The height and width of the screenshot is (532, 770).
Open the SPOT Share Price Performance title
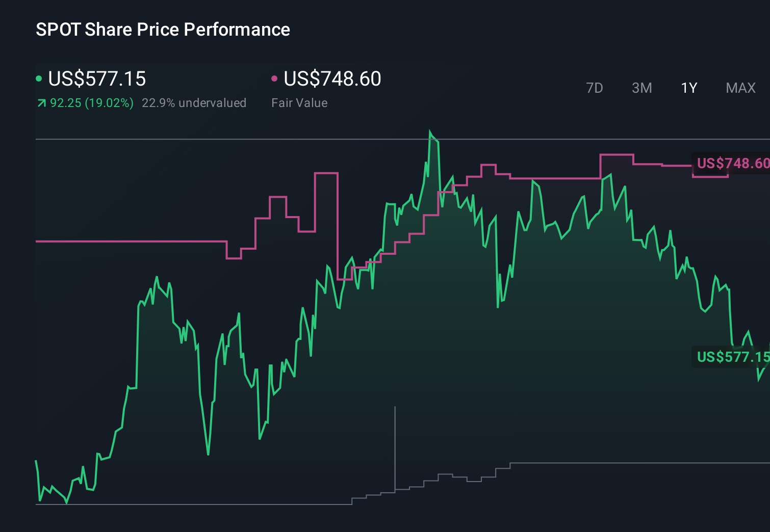pyautogui.click(x=162, y=30)
